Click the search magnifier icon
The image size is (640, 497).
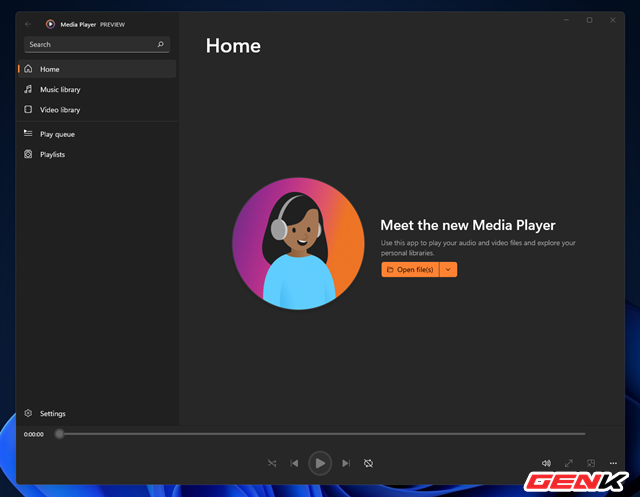pyautogui.click(x=160, y=44)
